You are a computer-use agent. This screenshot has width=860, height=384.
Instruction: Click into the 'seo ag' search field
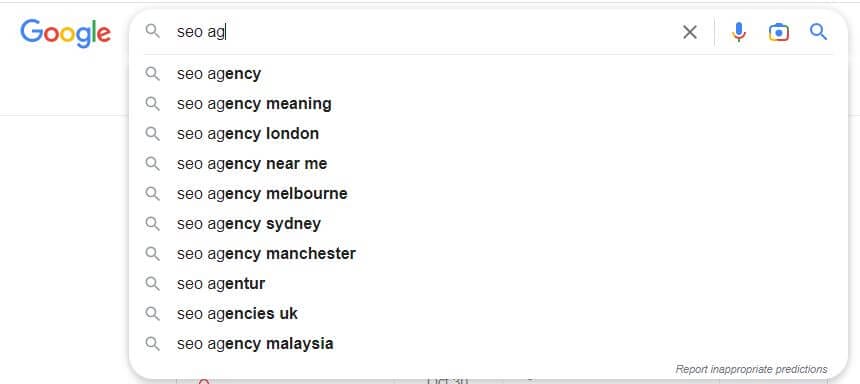pyautogui.click(x=422, y=32)
